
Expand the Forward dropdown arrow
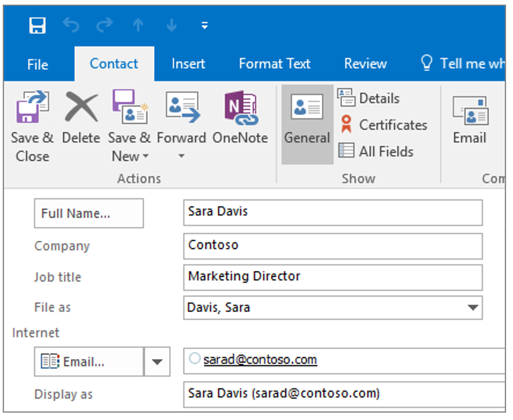pos(181,156)
